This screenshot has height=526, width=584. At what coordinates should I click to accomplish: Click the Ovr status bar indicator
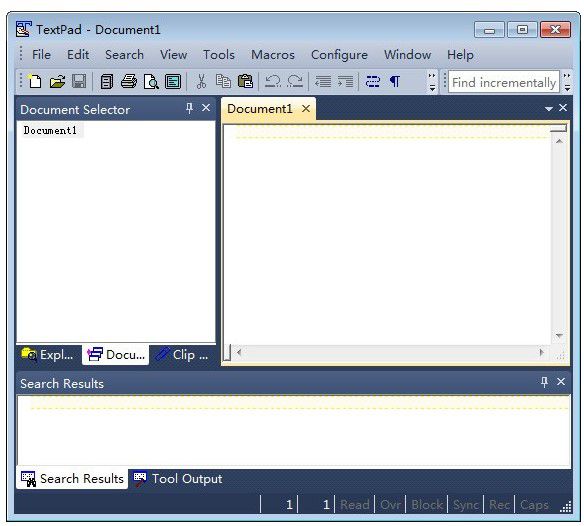(390, 505)
